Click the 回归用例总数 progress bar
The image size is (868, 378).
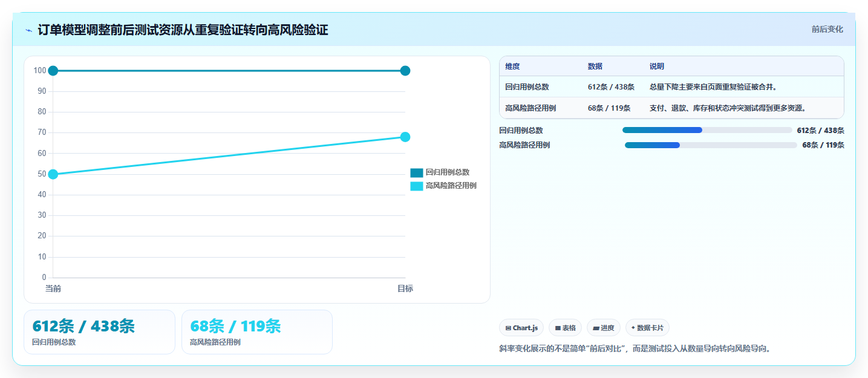[707, 130]
